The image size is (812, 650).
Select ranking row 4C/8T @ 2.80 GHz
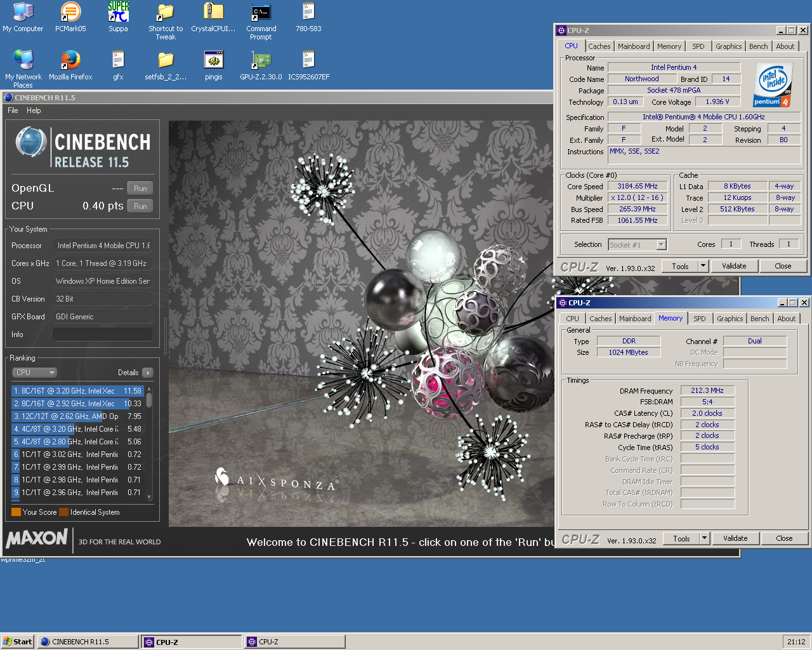[x=77, y=442]
